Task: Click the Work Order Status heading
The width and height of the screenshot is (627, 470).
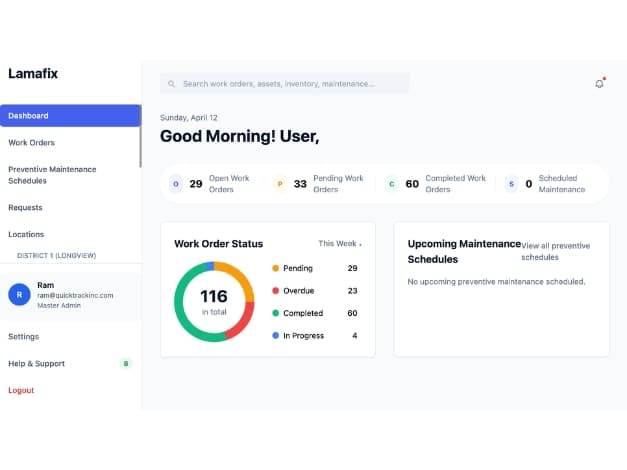Action: (218, 244)
